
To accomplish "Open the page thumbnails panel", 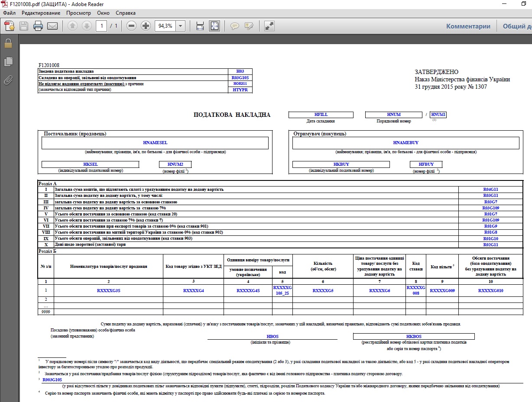I will (x=8, y=62).
